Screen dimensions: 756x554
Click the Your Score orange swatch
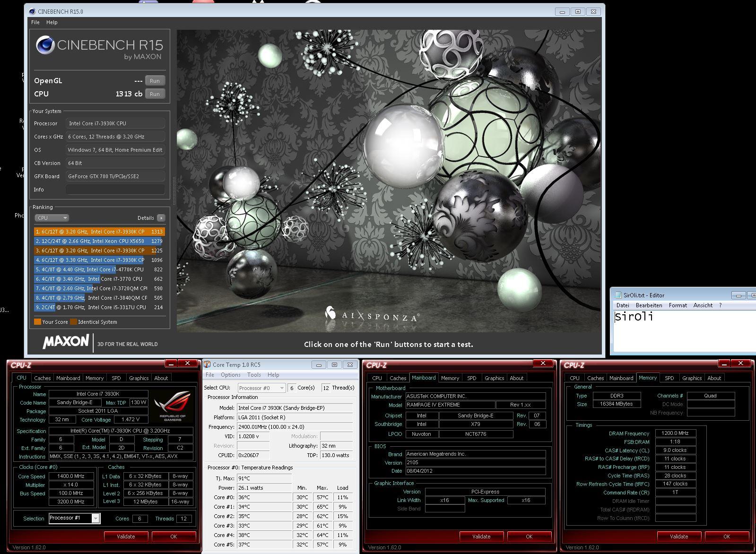click(x=38, y=322)
